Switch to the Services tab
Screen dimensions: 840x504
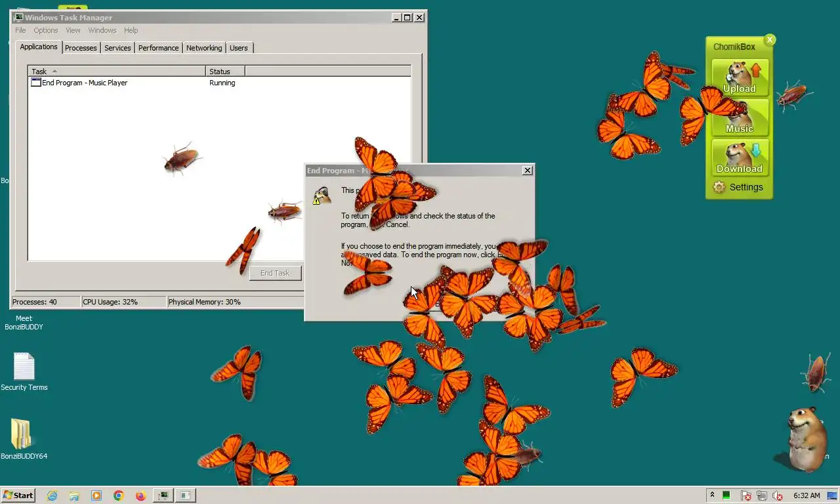pyautogui.click(x=117, y=48)
